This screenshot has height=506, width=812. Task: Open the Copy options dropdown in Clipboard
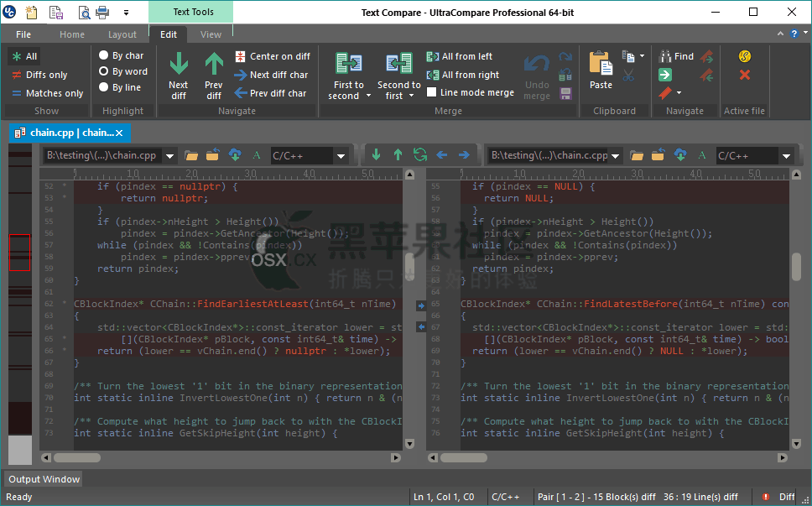click(643, 56)
